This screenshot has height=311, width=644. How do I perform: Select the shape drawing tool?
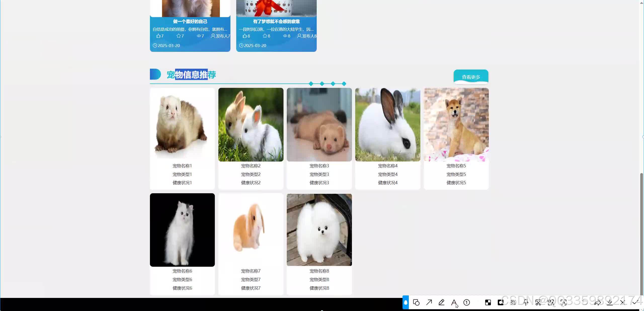tap(416, 302)
